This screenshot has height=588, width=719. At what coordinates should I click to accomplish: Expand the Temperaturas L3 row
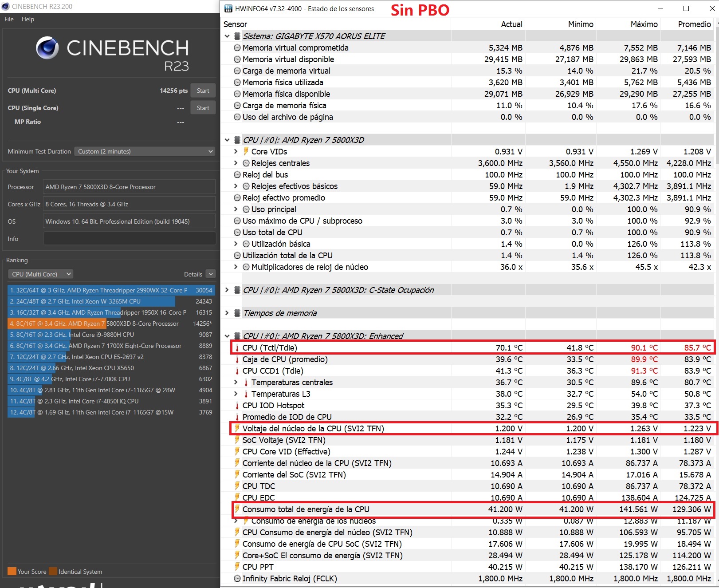click(236, 394)
